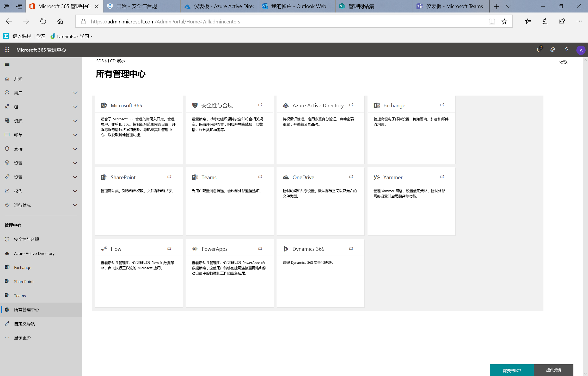Screen dimensions: 588x376
Task: Open external link icon on Azure Active Directory card
Action: [x=351, y=105]
